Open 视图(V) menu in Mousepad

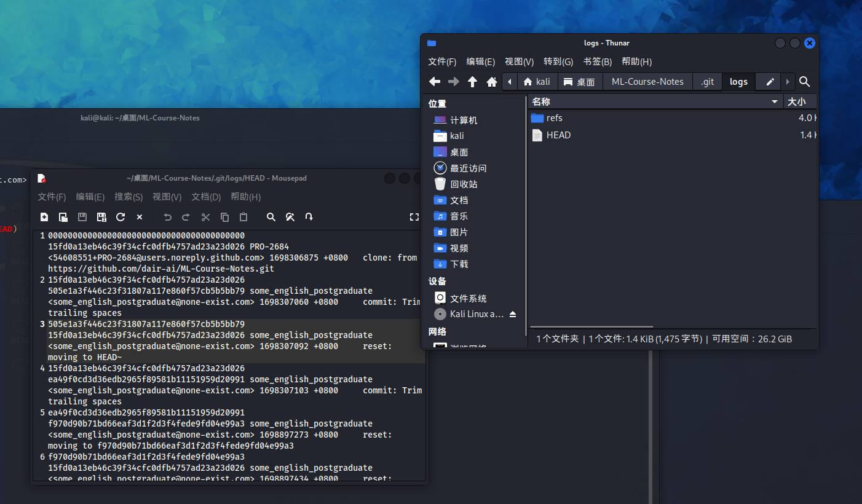pyautogui.click(x=167, y=197)
